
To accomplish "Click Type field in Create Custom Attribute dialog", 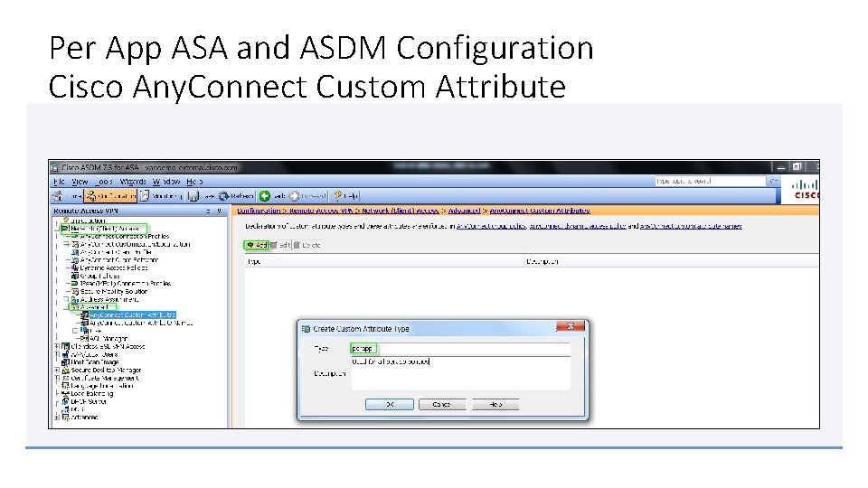I will coord(460,349).
